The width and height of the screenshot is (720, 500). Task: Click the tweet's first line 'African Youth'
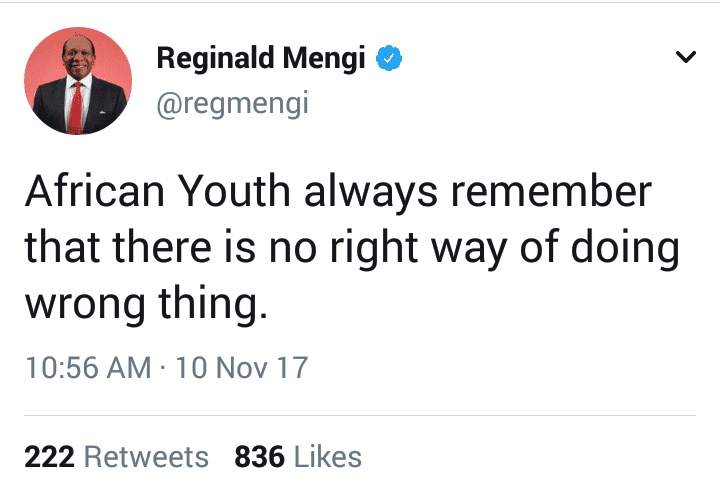pos(158,191)
